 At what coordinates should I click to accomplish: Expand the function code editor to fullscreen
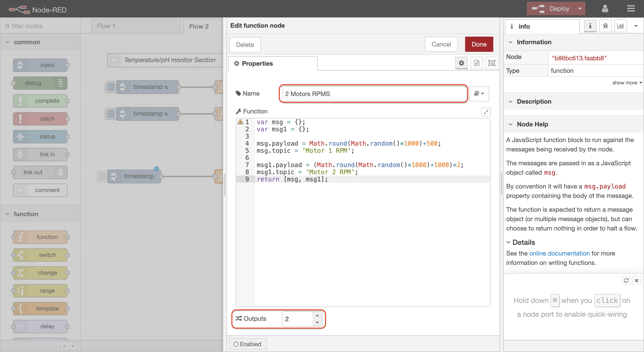485,112
